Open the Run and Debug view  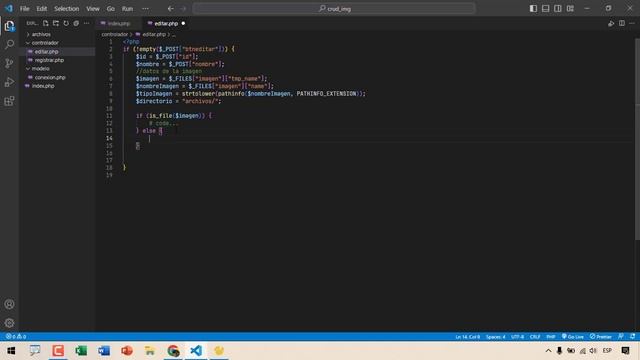pyautogui.click(x=9, y=82)
